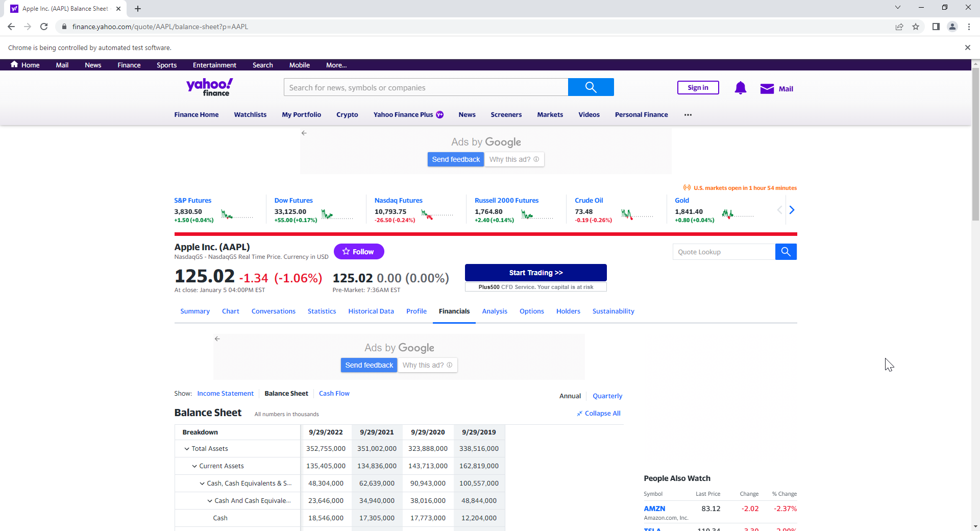Open the Sustainability tab
This screenshot has width=980, height=531.
coord(613,311)
